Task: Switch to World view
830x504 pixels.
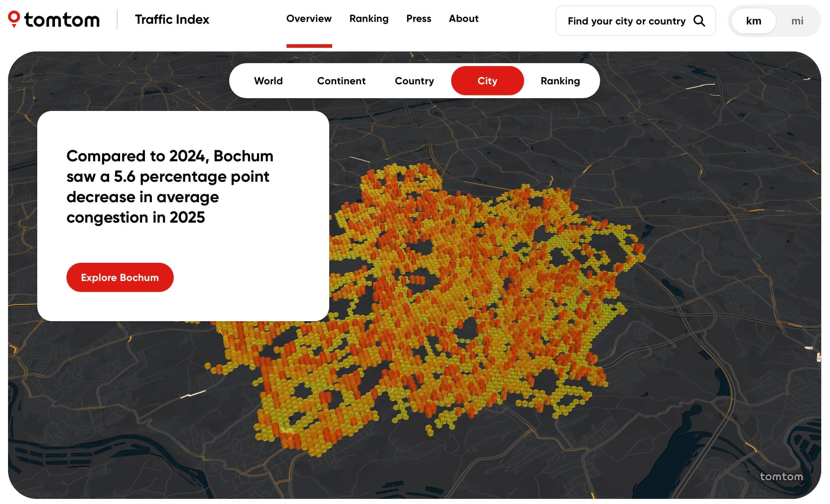Action: [269, 81]
